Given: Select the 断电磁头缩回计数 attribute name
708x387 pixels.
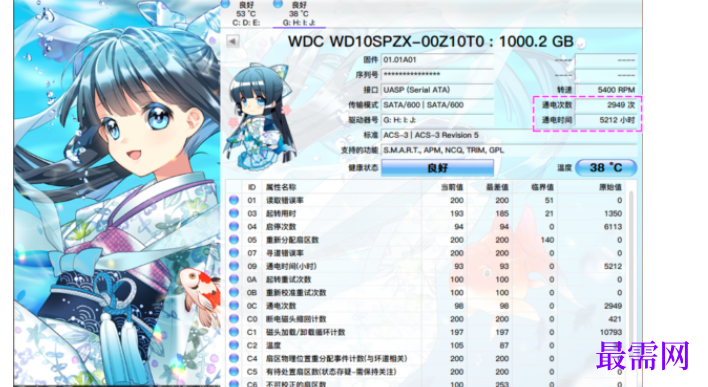Looking at the screenshot, I should tap(296, 319).
